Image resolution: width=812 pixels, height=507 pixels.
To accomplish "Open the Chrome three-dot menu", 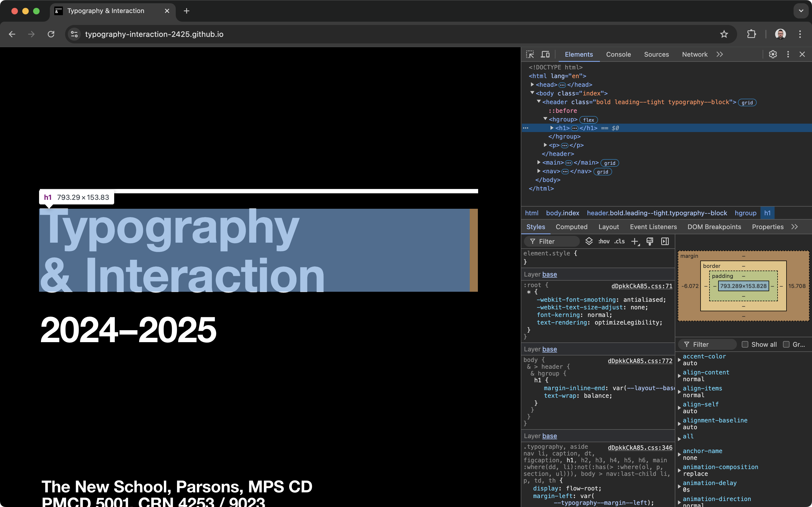I will pos(800,34).
